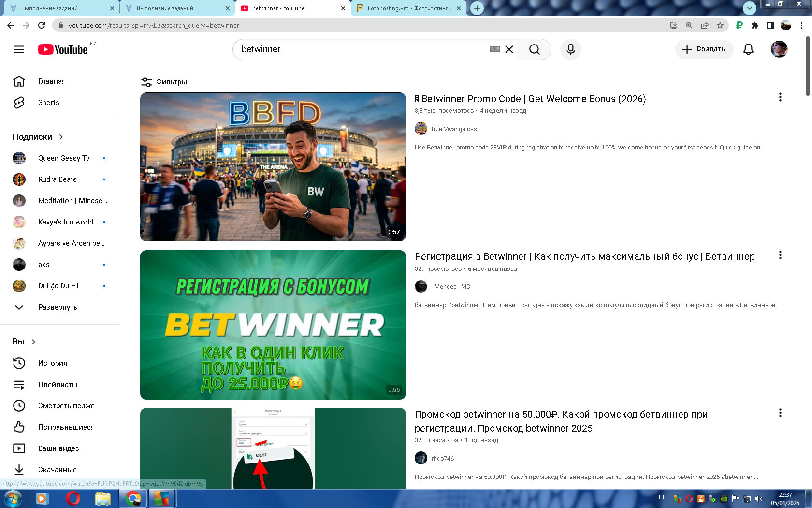The height and width of the screenshot is (508, 812).
Task: Open the Фильтры search filters
Action: coord(164,82)
